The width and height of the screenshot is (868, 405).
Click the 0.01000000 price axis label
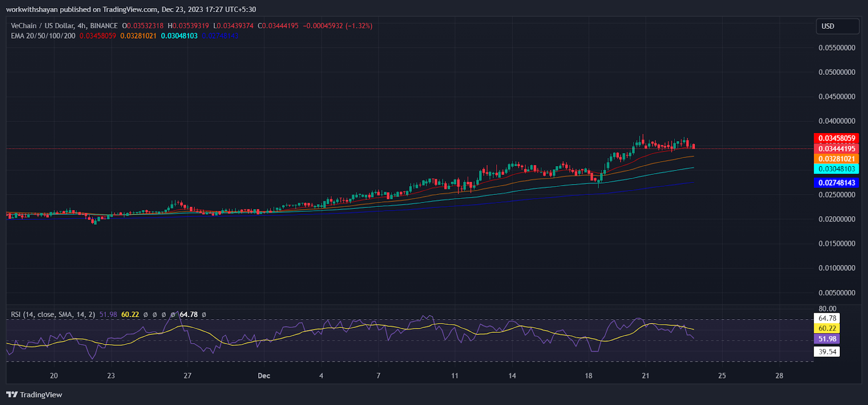coord(837,268)
